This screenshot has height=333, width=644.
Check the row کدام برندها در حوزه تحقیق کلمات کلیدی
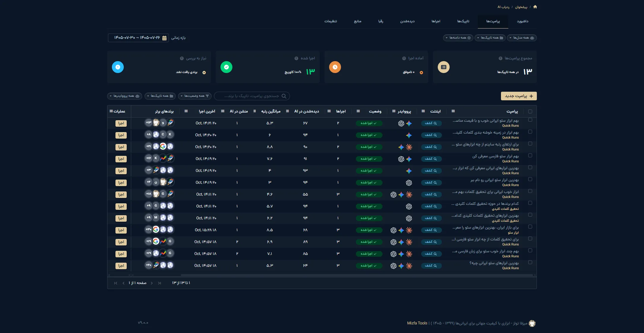pyautogui.click(x=530, y=203)
